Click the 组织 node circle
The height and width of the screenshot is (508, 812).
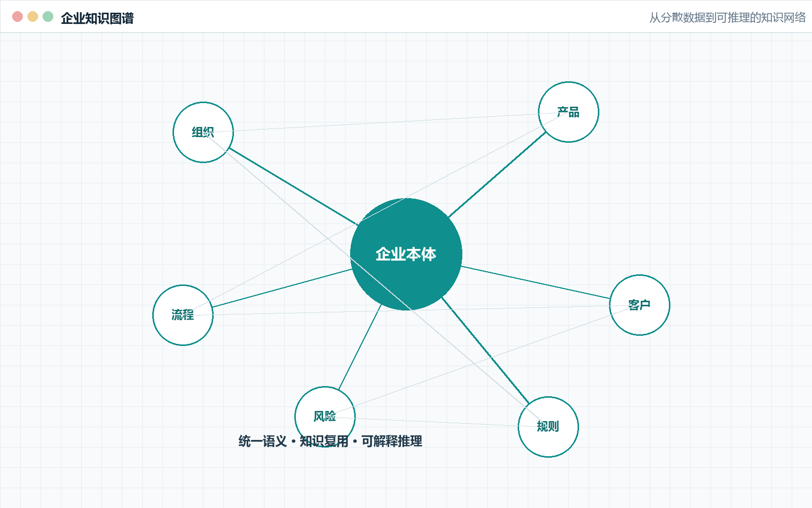point(203,132)
